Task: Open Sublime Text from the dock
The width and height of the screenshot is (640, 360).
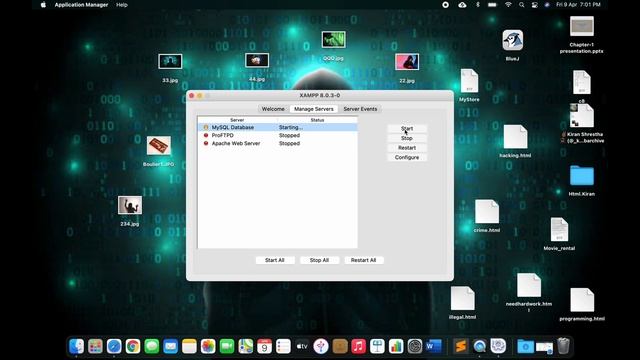Action: pyautogui.click(x=460, y=346)
